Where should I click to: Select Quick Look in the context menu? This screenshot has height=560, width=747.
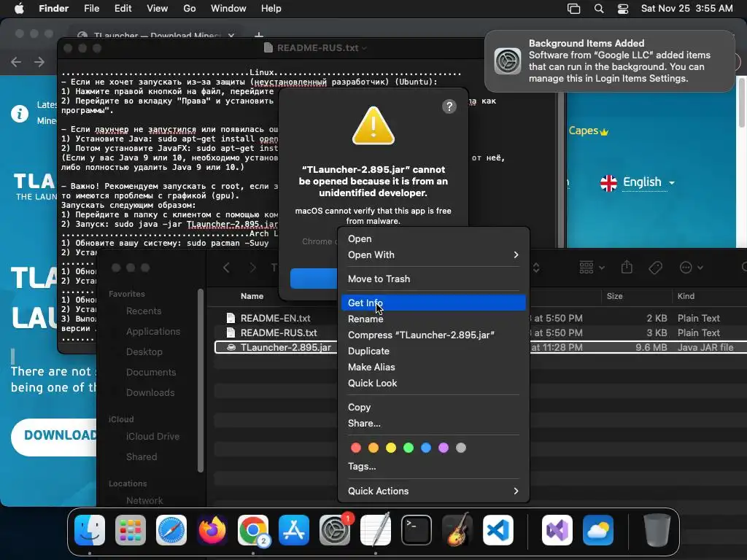[x=433, y=384]
